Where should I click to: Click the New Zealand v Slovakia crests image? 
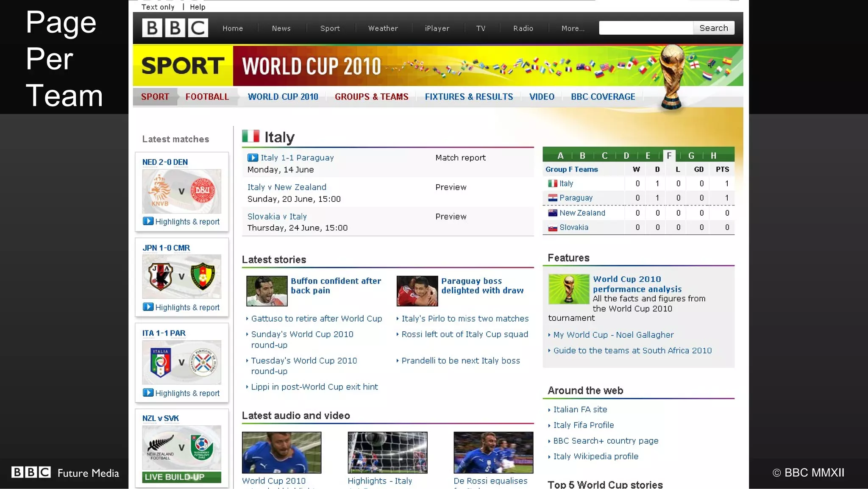(181, 448)
